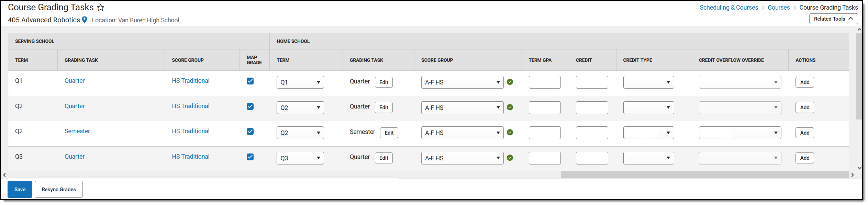Toggle Map Grade checkbox for Q2 Semester row
Image resolution: width=868 pixels, height=205 pixels.
(x=250, y=132)
